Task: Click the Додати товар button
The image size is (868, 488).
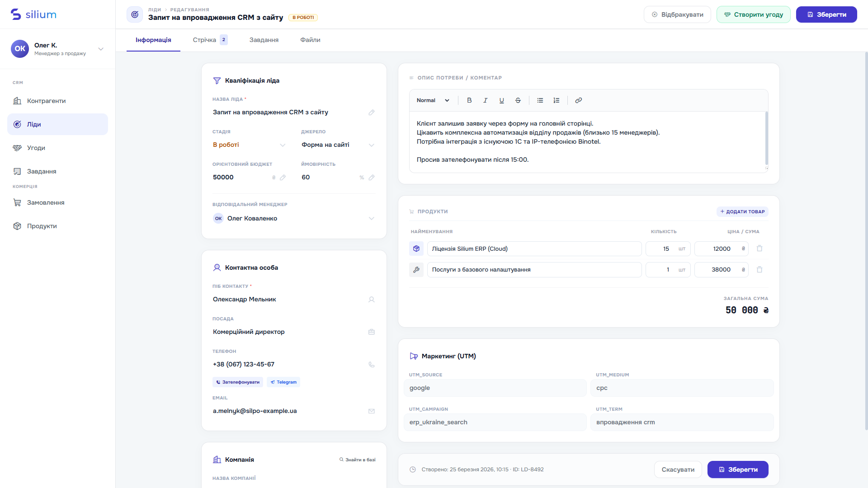Action: pyautogui.click(x=742, y=211)
